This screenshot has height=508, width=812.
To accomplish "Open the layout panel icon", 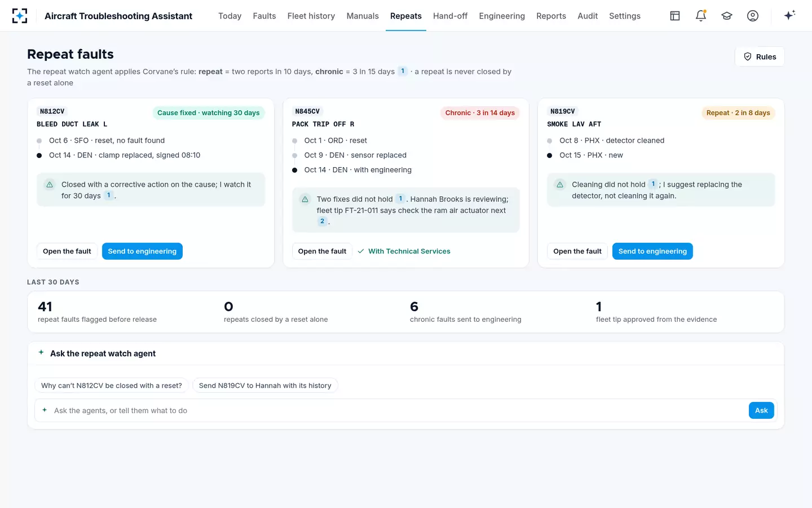I will pyautogui.click(x=675, y=16).
